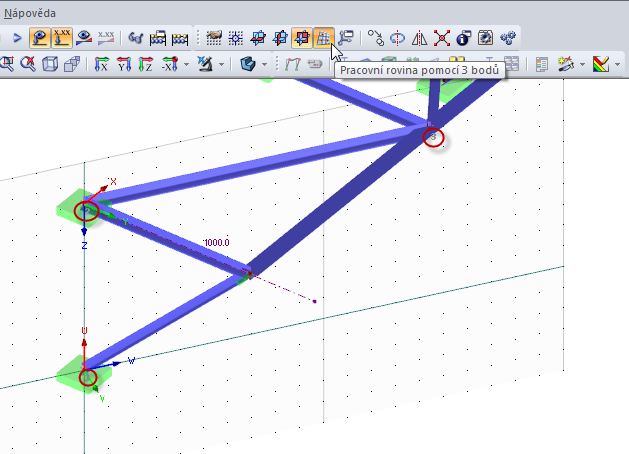629x454 pixels.
Task: Select the vertical red plane icon
Action: 280,38
